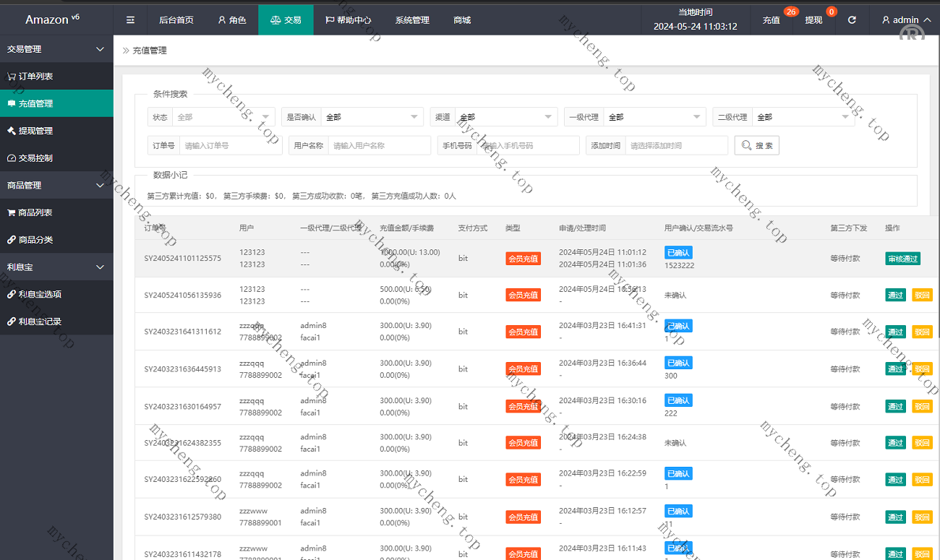940x560 pixels.
Task: Expand the 状态 dropdown filter
Action: [223, 117]
